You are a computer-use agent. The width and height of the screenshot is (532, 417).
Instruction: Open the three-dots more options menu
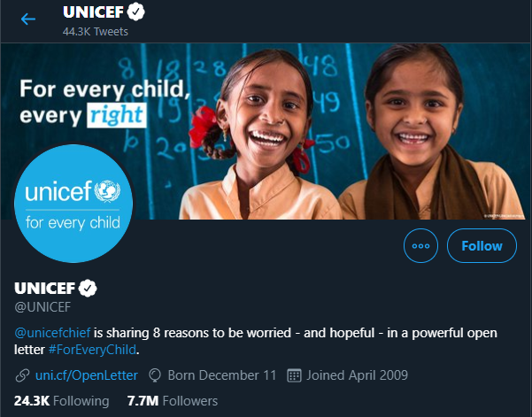(420, 246)
